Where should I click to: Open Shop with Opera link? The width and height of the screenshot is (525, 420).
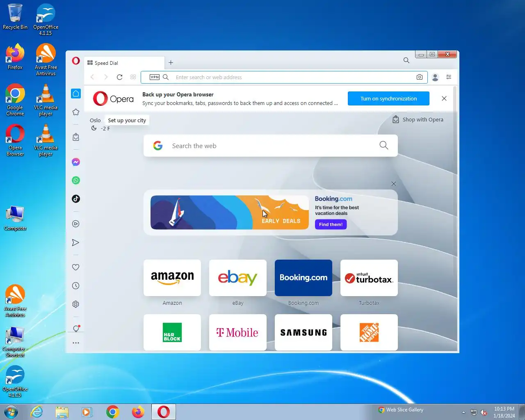418,119
